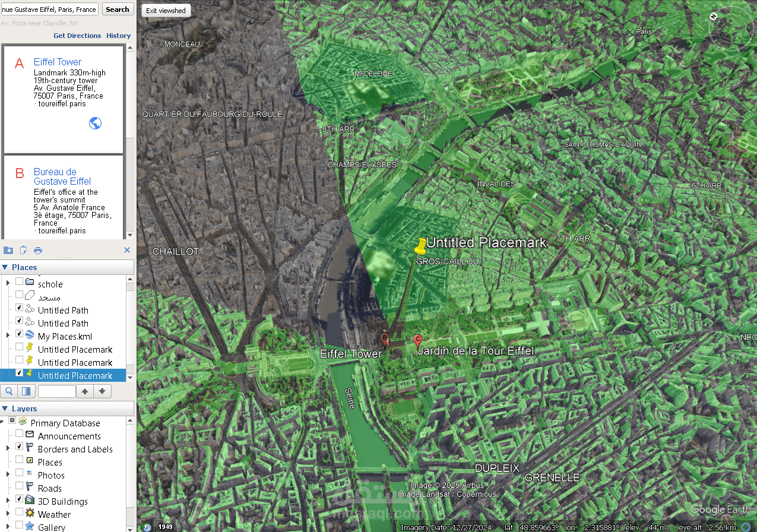Click the My Places.kml globe icon
757x532 pixels.
click(x=30, y=335)
